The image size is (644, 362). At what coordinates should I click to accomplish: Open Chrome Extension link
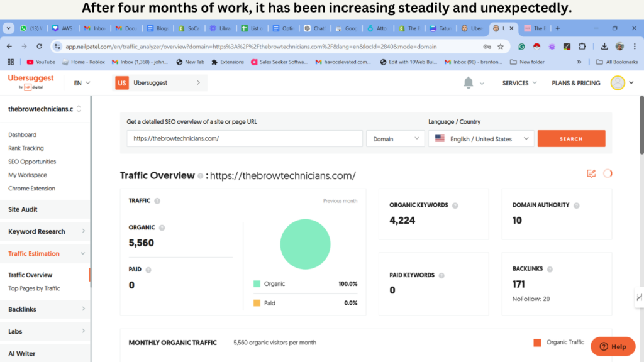coord(31,189)
